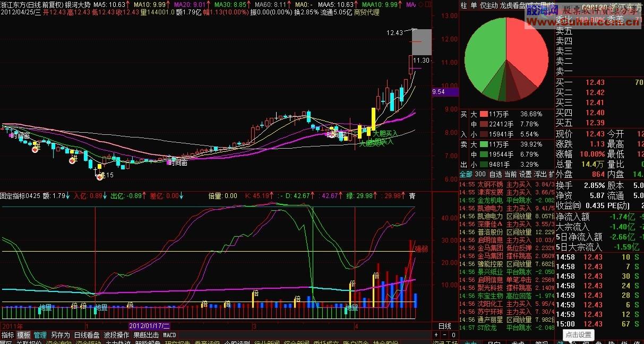Switch pie panel to 柱 view
The height and width of the screenshot is (344, 644).
pyautogui.click(x=464, y=5)
